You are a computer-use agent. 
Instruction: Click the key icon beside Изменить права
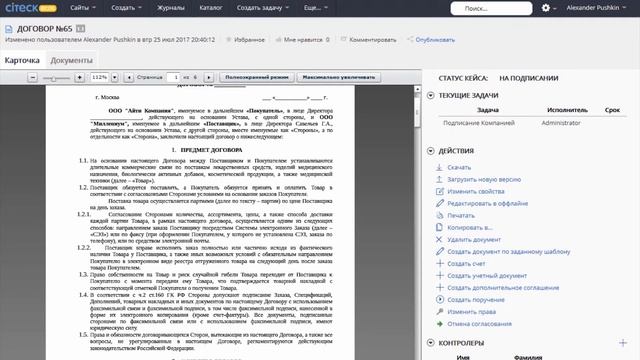[x=439, y=312]
